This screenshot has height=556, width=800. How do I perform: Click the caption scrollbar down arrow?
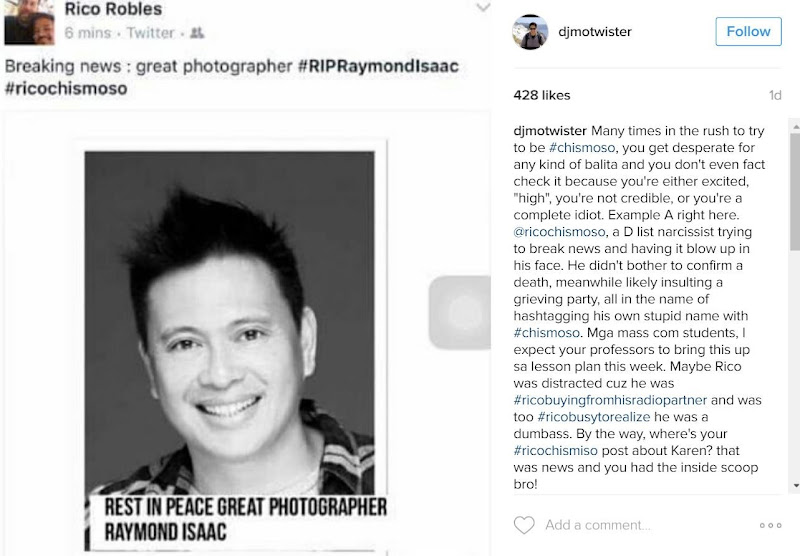tap(795, 486)
